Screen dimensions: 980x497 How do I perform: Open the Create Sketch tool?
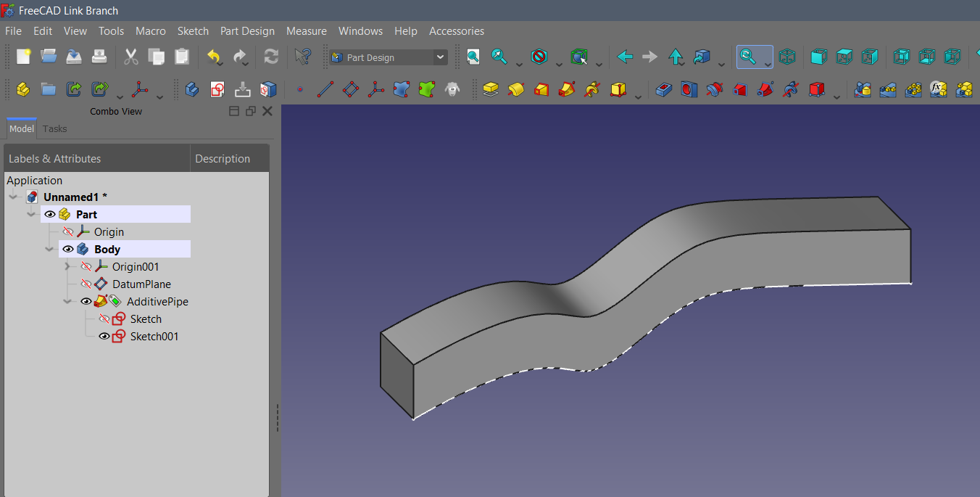(x=219, y=89)
